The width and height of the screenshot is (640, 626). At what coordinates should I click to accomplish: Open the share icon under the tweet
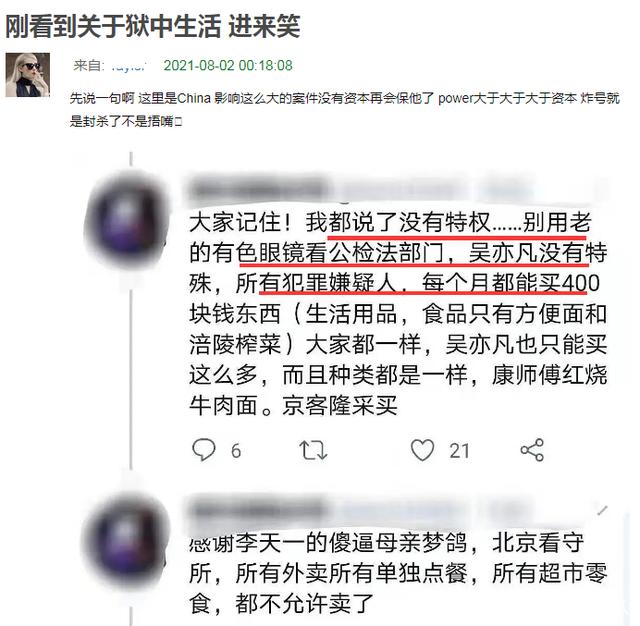(x=532, y=450)
